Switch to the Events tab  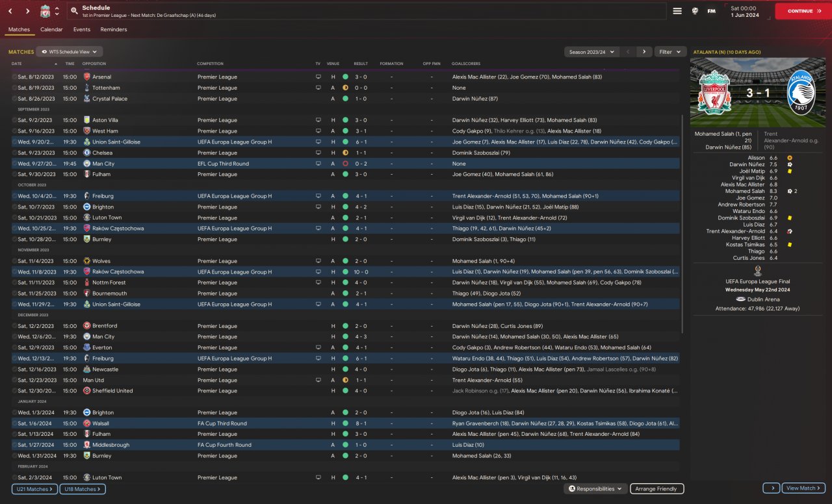tap(82, 29)
